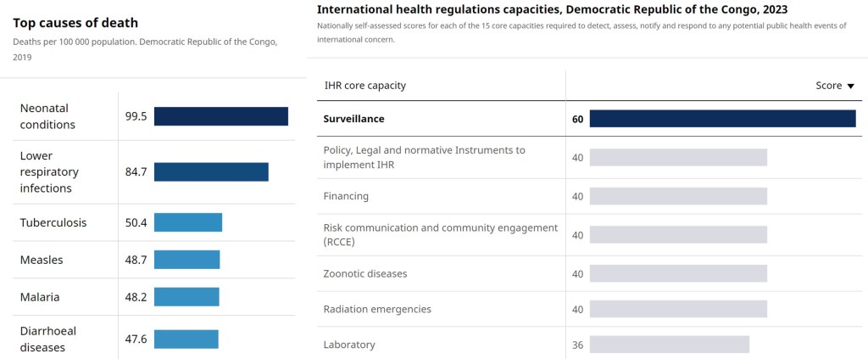Click the Top causes of death heading
The width and height of the screenshot is (868, 359).
(75, 23)
